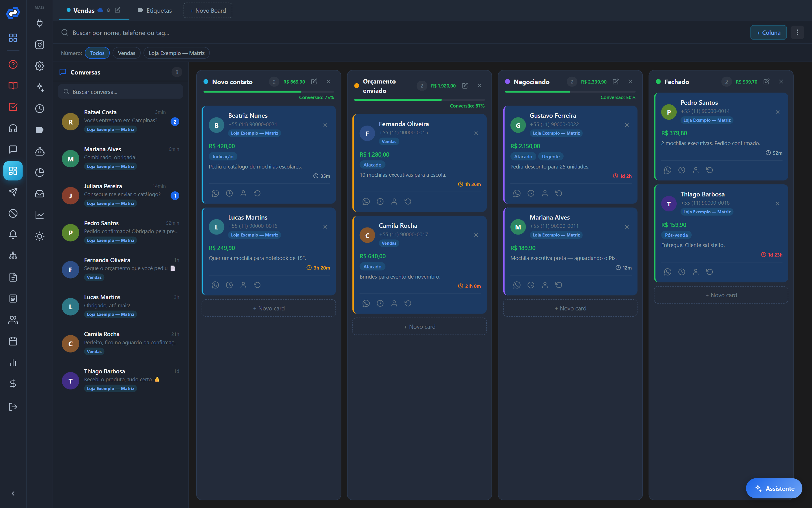Open Juliana Pereira conversation
This screenshot has height=508, width=812.
tap(120, 195)
